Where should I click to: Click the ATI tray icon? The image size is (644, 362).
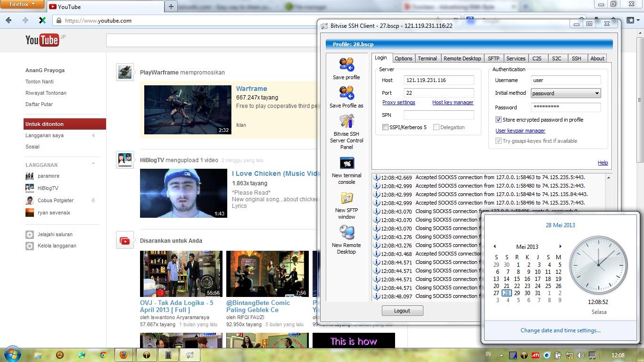point(536,355)
